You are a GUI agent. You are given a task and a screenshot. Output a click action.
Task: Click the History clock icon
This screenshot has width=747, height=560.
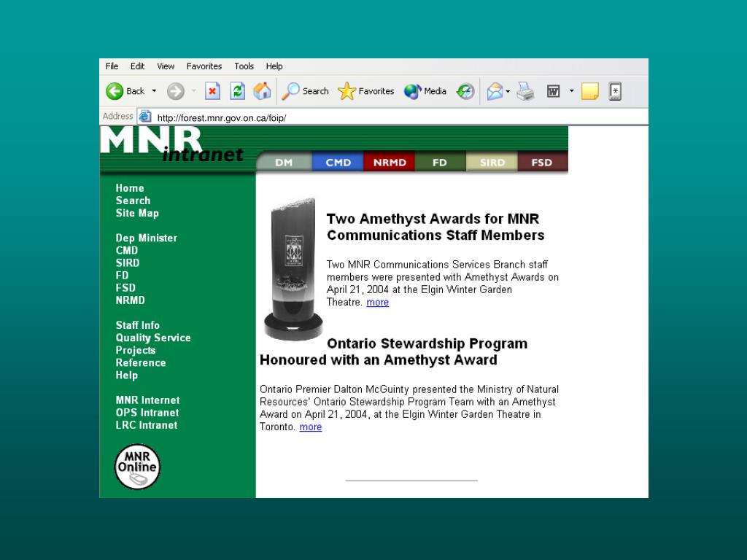465,91
